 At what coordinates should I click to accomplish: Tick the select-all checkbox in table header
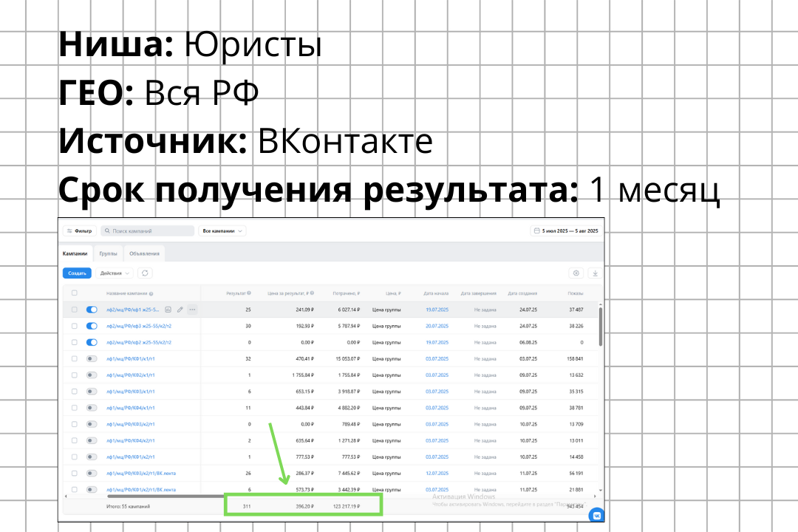click(75, 293)
